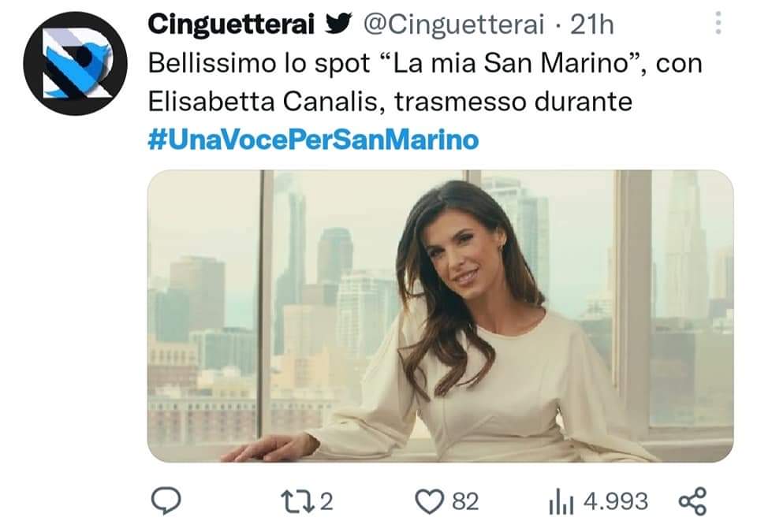
Task: Share the tweet using share icon
Action: [x=693, y=501]
